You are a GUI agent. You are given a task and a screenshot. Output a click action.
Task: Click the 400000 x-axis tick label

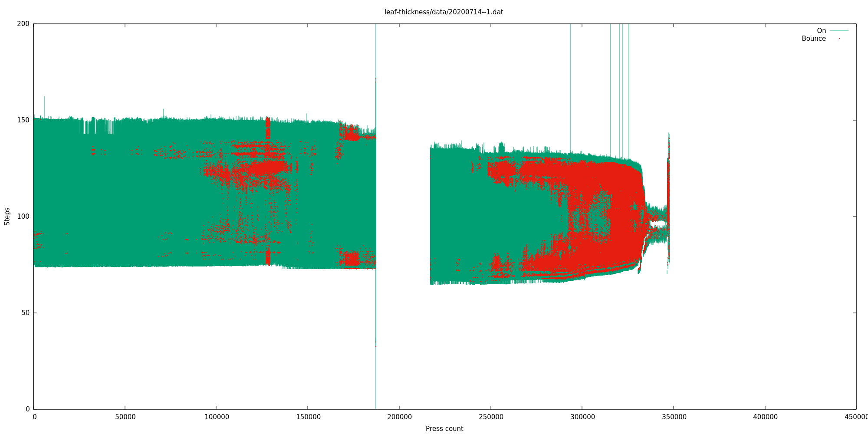765,417
